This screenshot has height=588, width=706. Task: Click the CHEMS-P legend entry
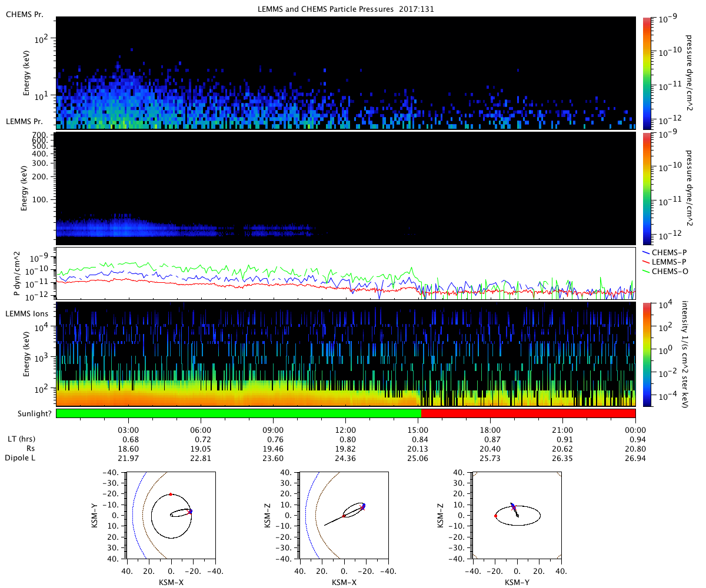pos(668,253)
